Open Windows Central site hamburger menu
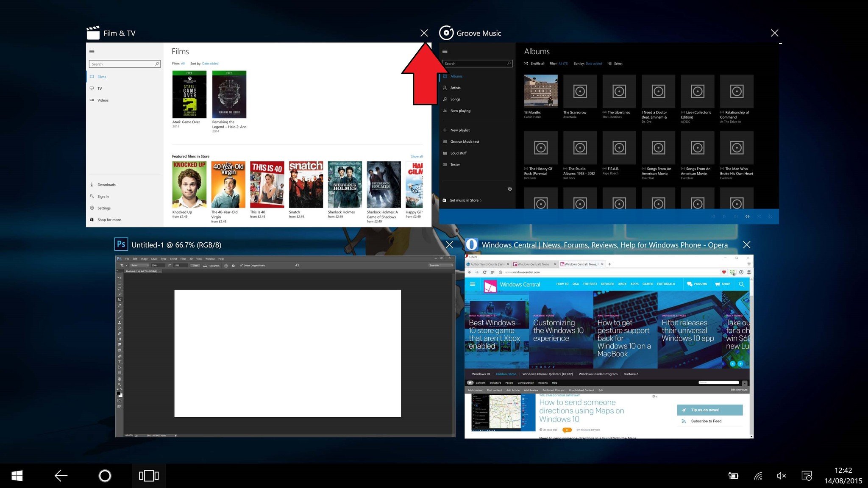868x488 pixels. click(473, 284)
